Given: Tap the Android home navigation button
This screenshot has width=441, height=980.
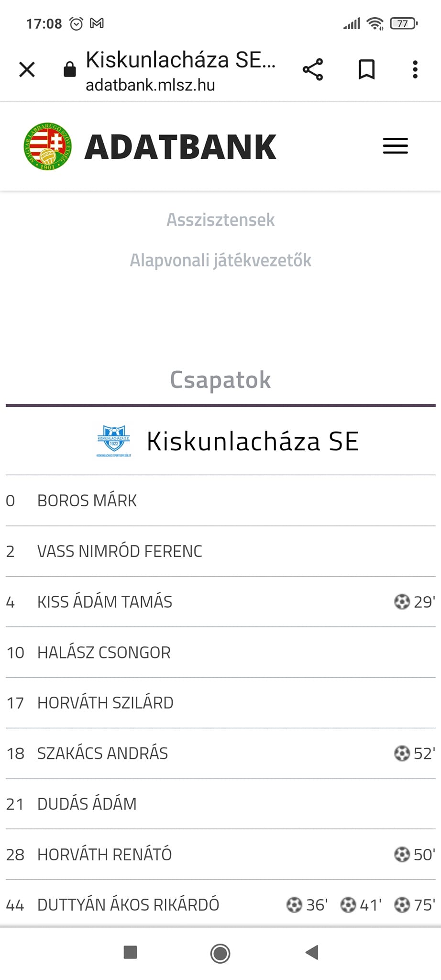Looking at the screenshot, I should point(220,953).
